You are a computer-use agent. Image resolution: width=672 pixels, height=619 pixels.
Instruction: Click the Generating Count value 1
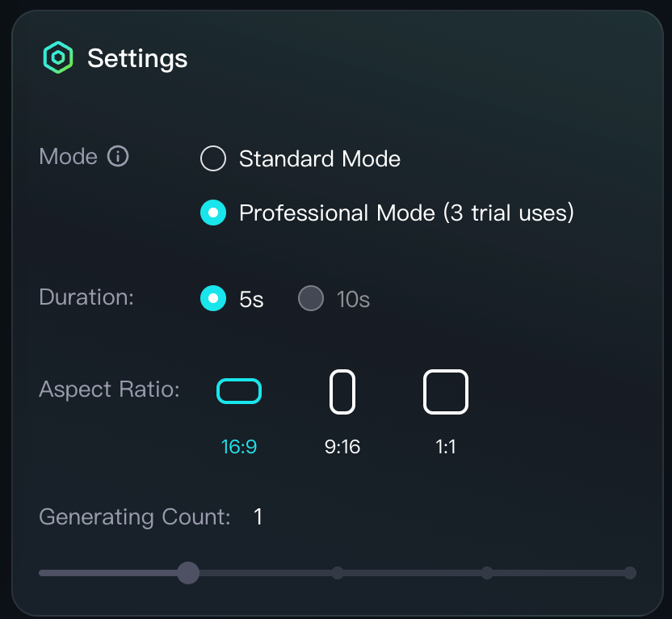coord(258,516)
